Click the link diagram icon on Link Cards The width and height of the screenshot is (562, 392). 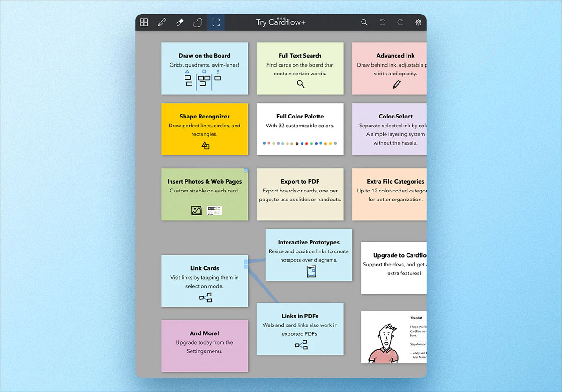205,297
